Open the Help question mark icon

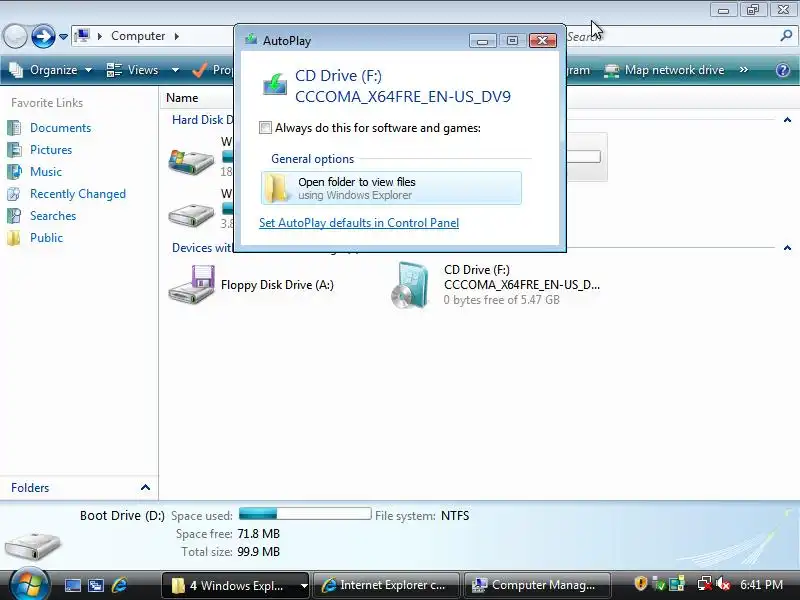point(783,70)
